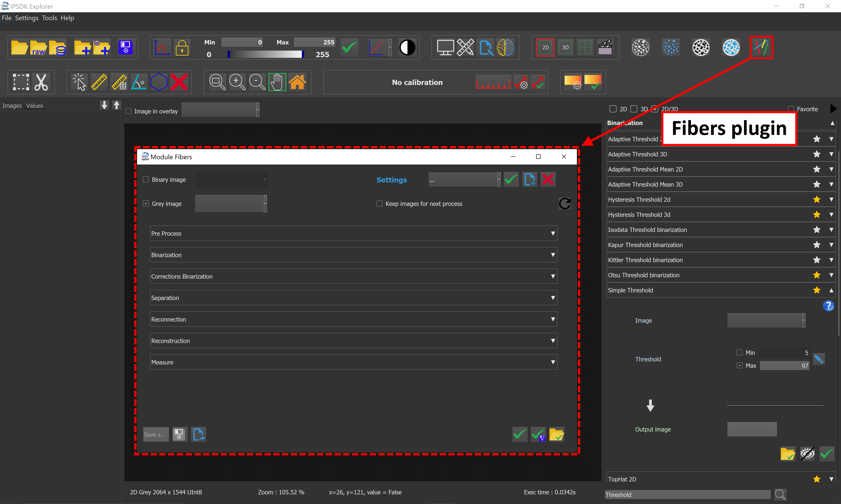Toggle the padlock lock icon

pyautogui.click(x=182, y=48)
